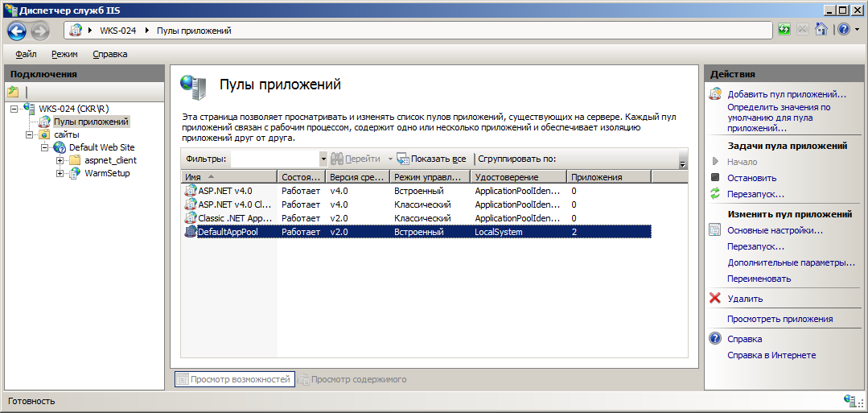
Task: Click the status bar network icon
Action: [x=849, y=401]
